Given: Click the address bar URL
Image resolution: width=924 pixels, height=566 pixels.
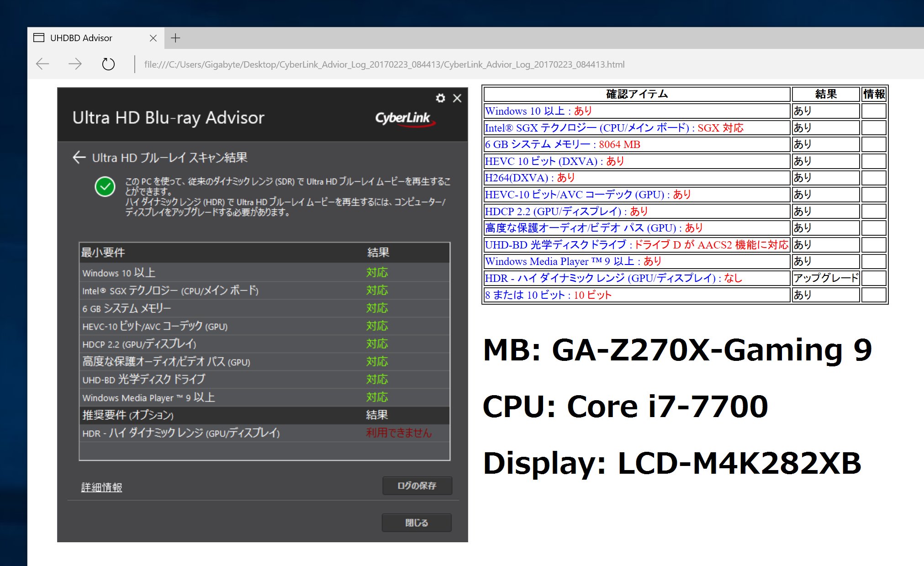Looking at the screenshot, I should [384, 64].
